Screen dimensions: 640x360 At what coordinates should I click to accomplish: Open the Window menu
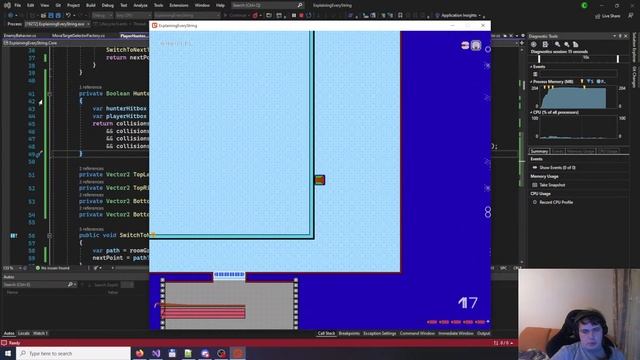202,5
